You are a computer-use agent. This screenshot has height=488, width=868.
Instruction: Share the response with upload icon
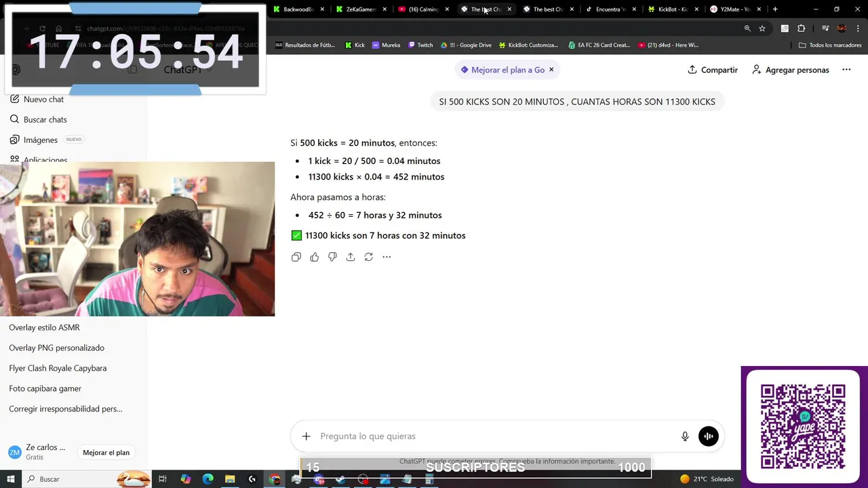351,257
